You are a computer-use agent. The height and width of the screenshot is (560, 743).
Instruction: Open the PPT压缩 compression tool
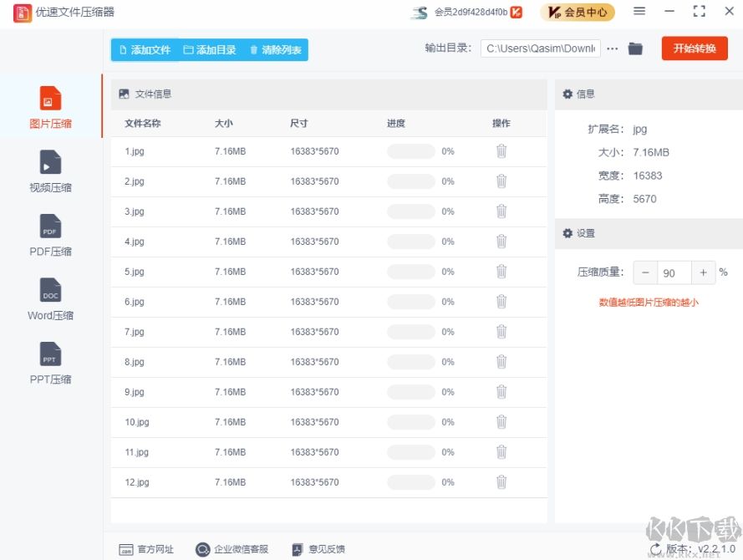click(x=49, y=363)
